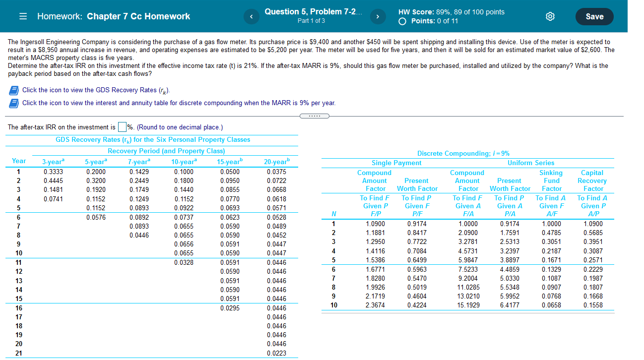The width and height of the screenshot is (644, 360).
Task: Click 'GDS Recovery Rates' table title
Action: 153,140
